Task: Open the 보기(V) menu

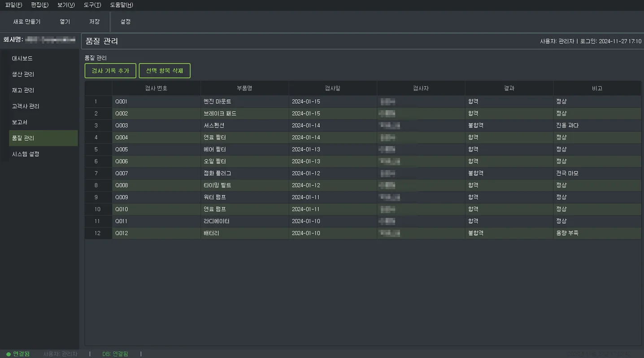Action: click(66, 5)
